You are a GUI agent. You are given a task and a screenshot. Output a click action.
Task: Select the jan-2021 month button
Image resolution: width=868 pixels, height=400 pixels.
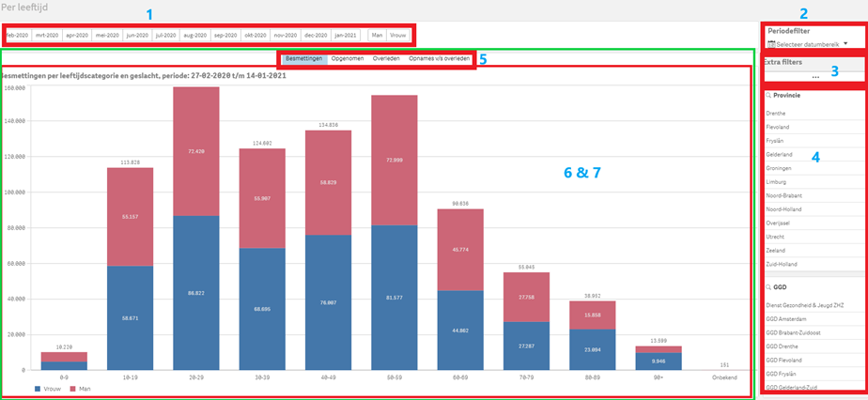coord(345,35)
